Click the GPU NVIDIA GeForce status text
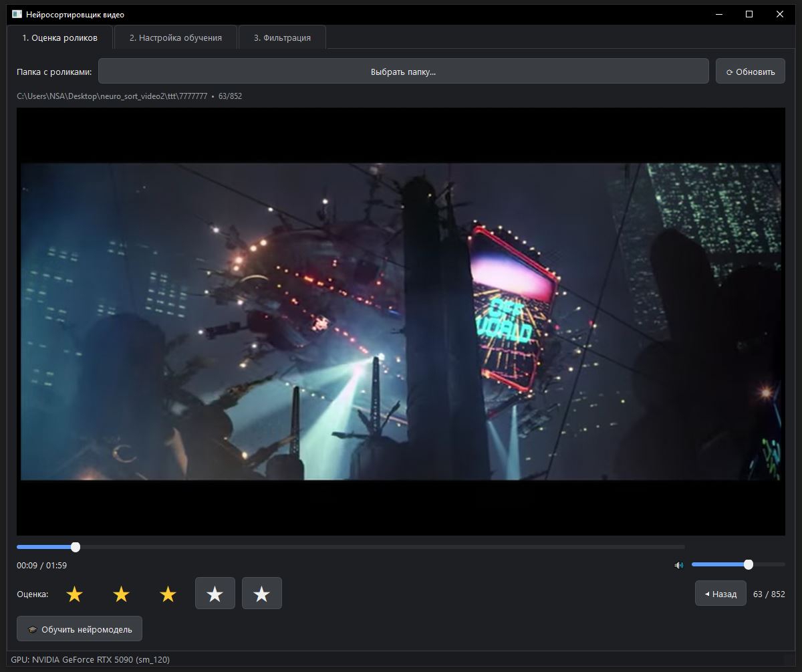The width and height of the screenshot is (802, 672). point(90,659)
